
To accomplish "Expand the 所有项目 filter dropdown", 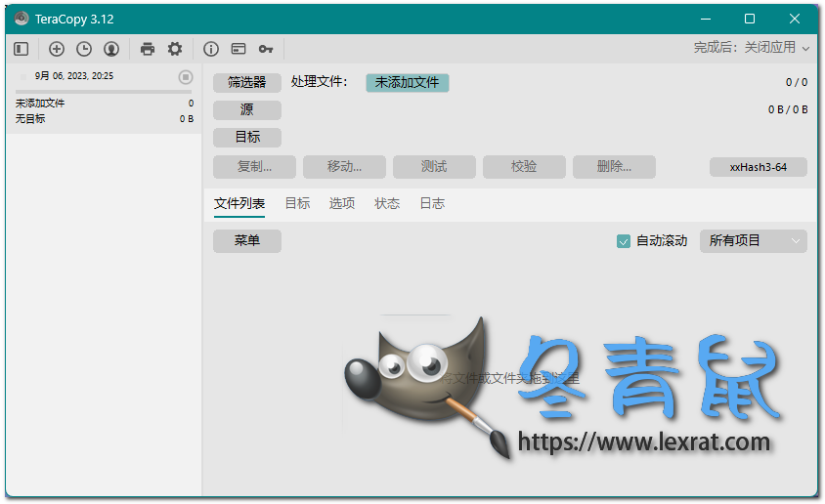I will point(753,240).
